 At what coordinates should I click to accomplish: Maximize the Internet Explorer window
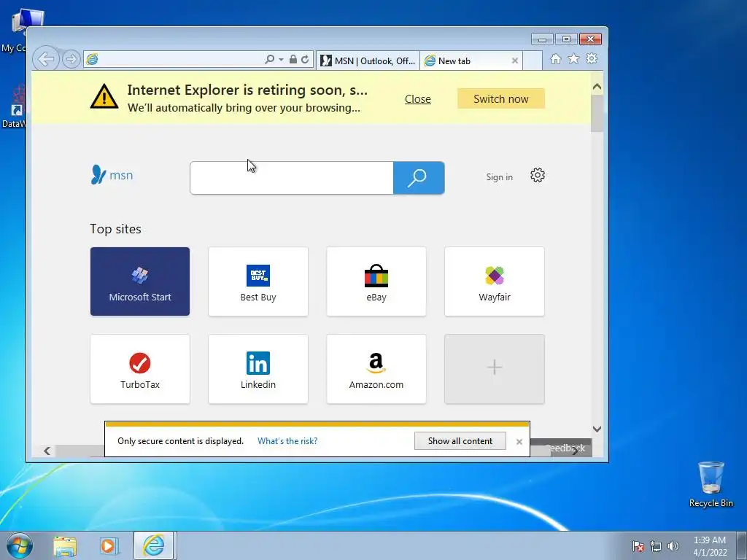click(566, 39)
